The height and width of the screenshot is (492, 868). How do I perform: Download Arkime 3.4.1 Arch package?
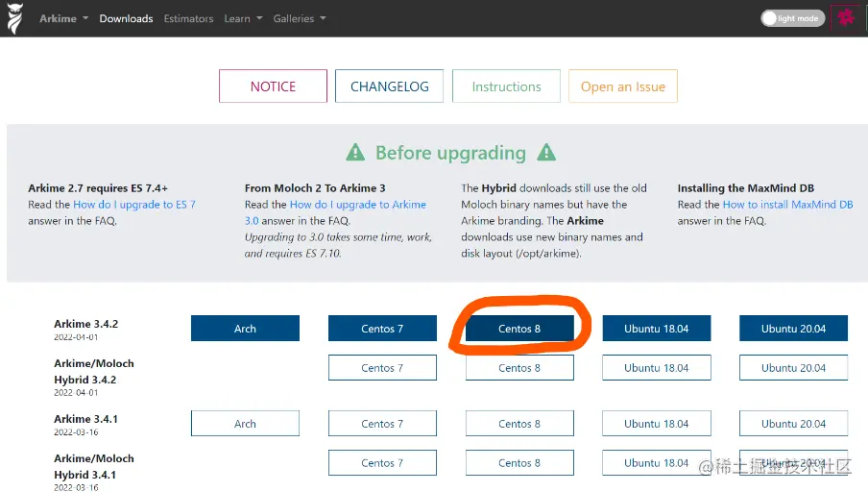coord(245,424)
